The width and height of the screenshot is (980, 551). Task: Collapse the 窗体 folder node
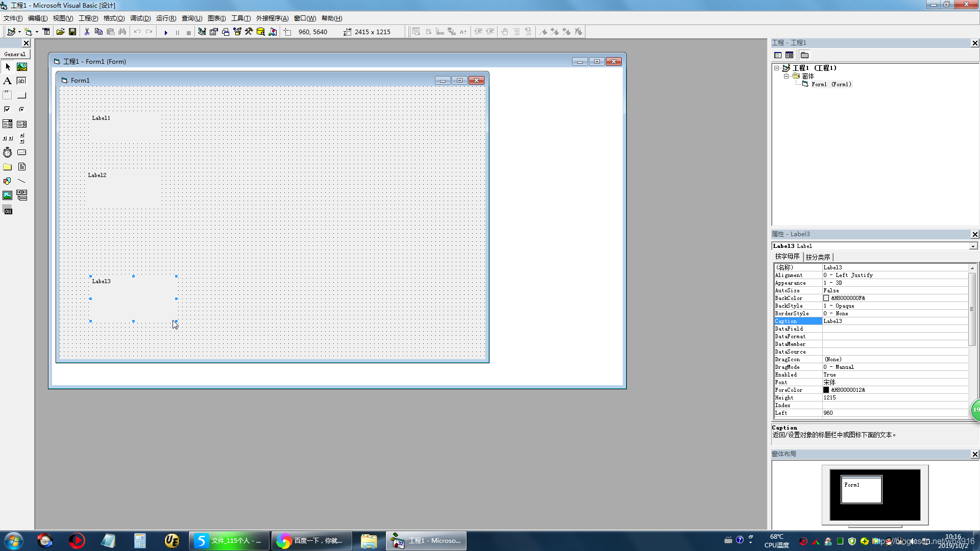[786, 76]
